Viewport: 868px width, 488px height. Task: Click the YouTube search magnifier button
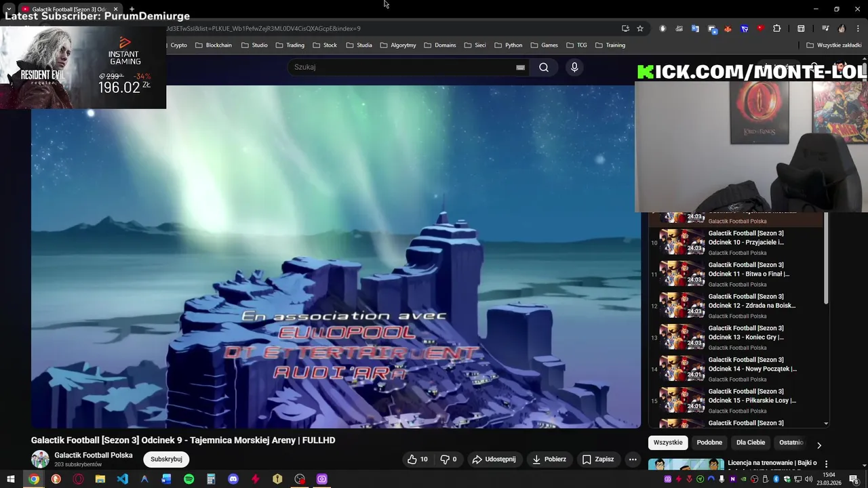544,67
